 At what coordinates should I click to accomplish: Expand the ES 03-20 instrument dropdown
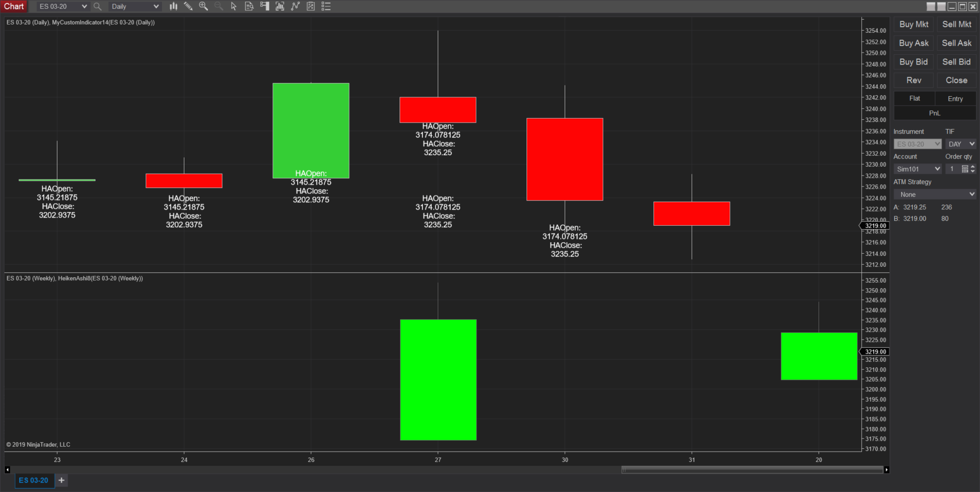pyautogui.click(x=63, y=7)
